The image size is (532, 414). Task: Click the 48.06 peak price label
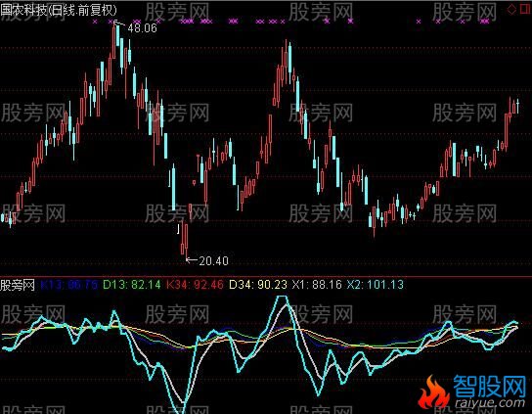pyautogui.click(x=143, y=28)
